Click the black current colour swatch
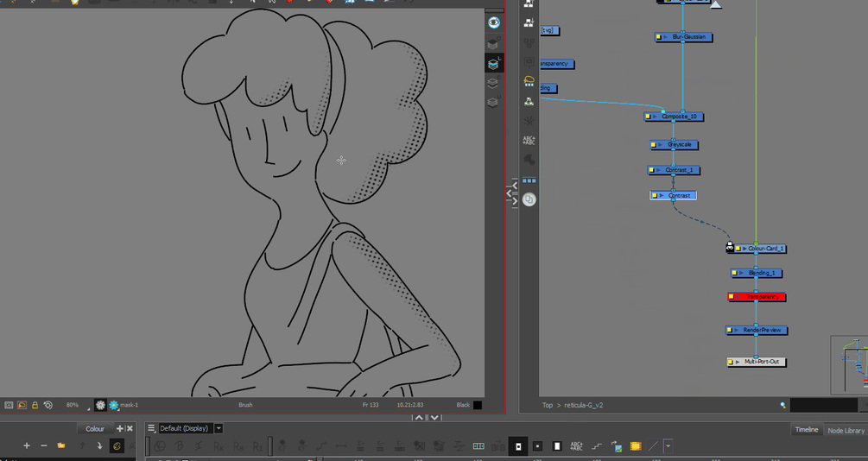The height and width of the screenshot is (461, 868). (x=477, y=405)
